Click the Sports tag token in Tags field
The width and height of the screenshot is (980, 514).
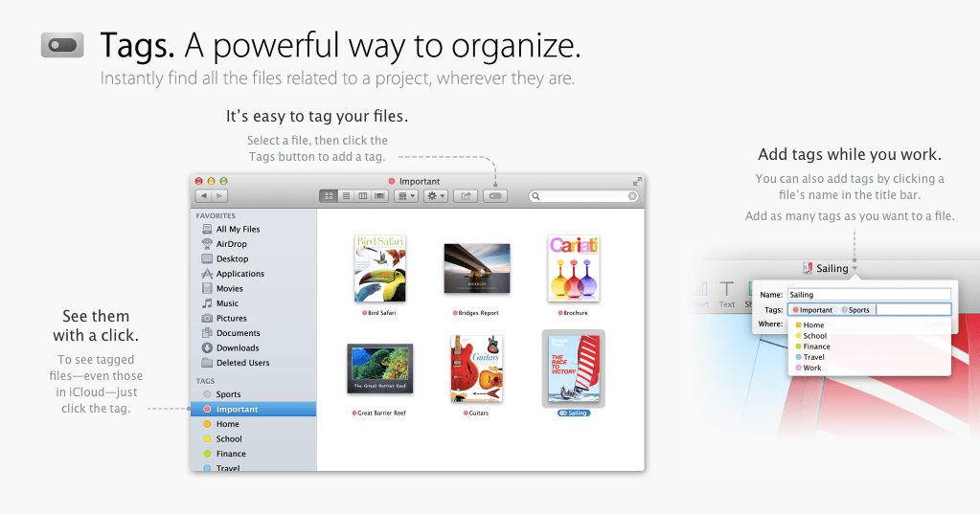[x=855, y=310]
